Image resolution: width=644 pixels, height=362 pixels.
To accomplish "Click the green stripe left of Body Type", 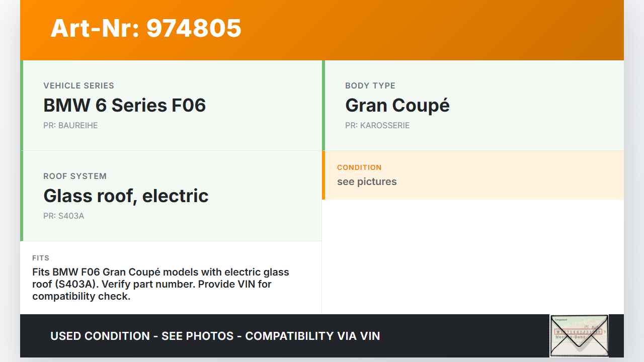I will pyautogui.click(x=324, y=105).
